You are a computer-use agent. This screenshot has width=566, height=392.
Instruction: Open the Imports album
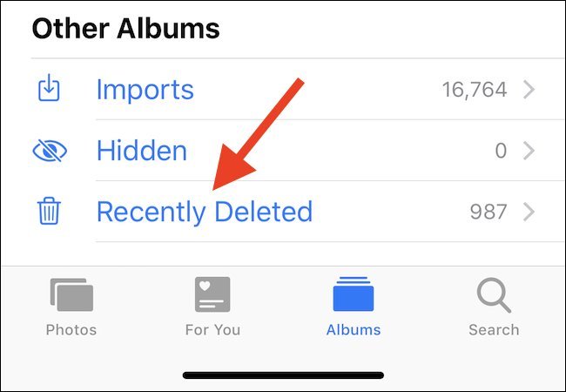[145, 91]
